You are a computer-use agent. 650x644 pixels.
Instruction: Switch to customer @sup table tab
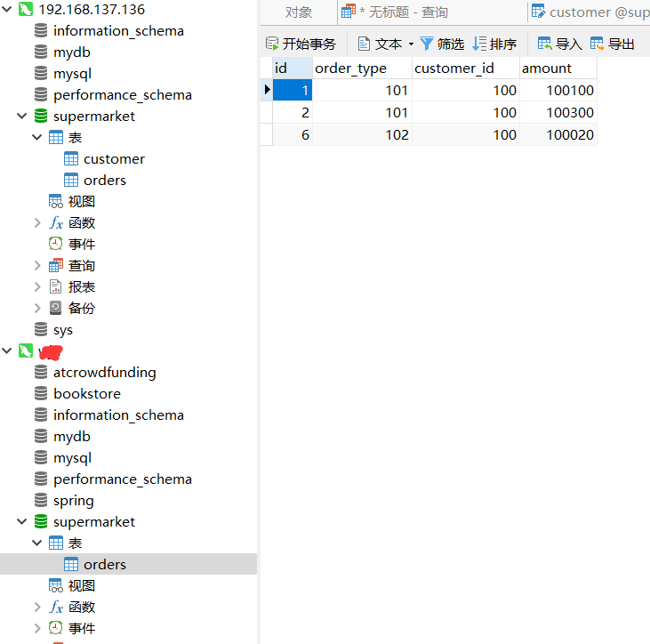(x=590, y=12)
